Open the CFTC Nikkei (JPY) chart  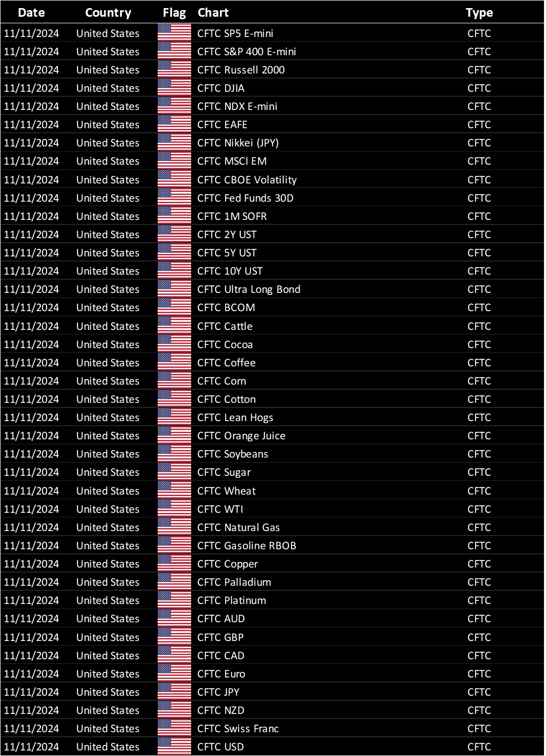238,142
